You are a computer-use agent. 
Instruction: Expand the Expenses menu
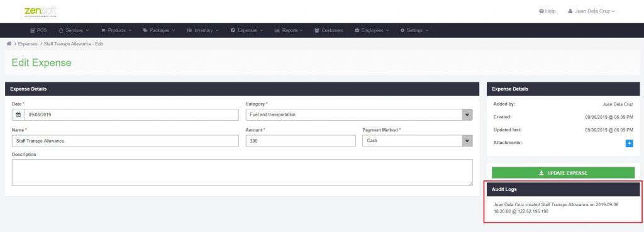pyautogui.click(x=247, y=30)
